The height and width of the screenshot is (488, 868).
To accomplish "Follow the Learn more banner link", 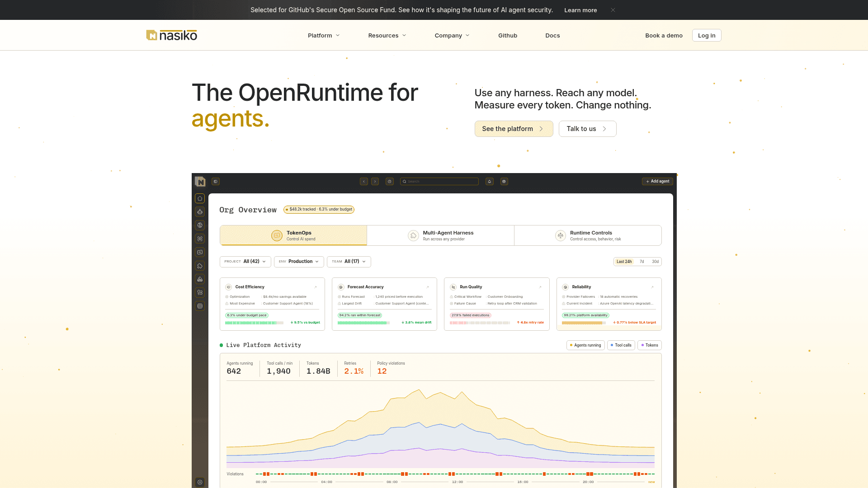I will click(580, 10).
